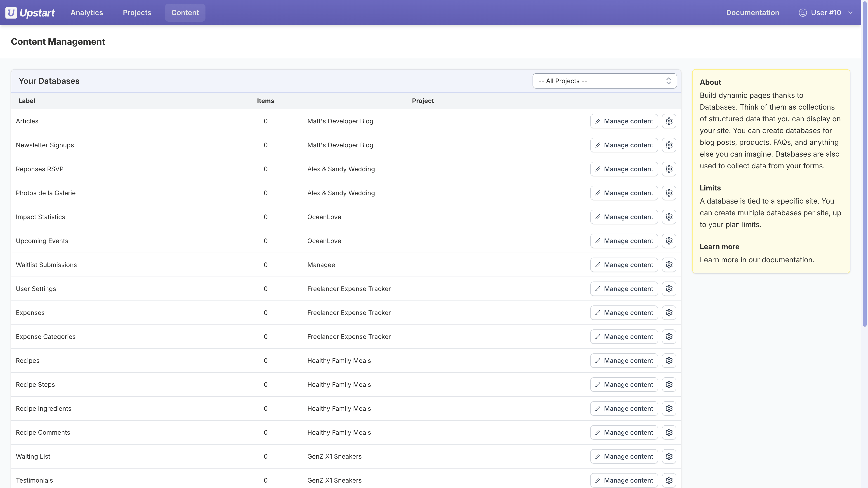Click the user avatar icon
Screen dimensions: 868x488
coord(803,13)
